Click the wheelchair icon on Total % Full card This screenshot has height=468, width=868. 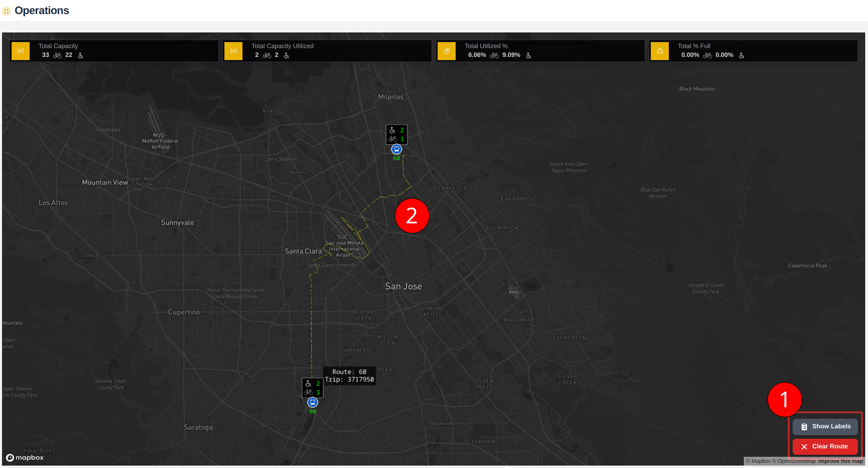(741, 55)
